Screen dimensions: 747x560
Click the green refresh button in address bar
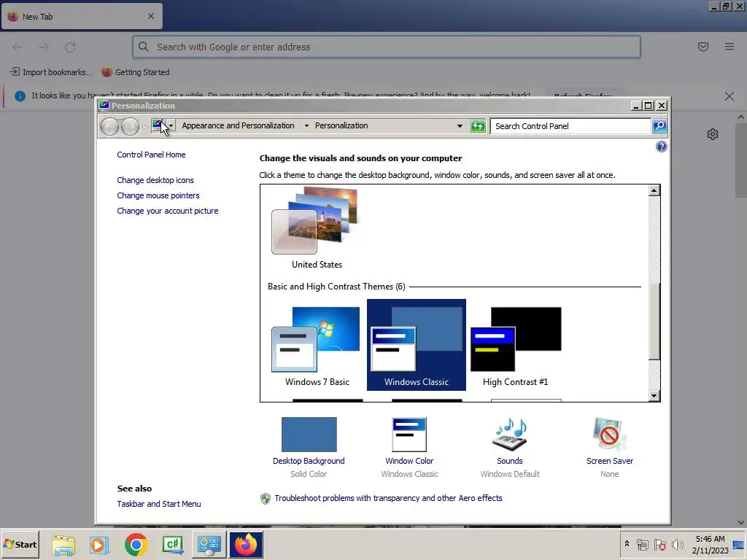click(477, 125)
